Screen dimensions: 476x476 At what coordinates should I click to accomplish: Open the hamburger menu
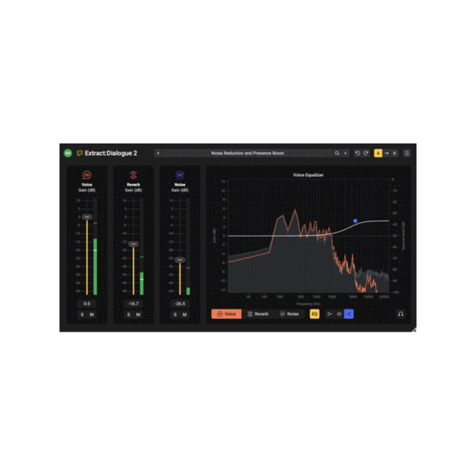point(407,153)
